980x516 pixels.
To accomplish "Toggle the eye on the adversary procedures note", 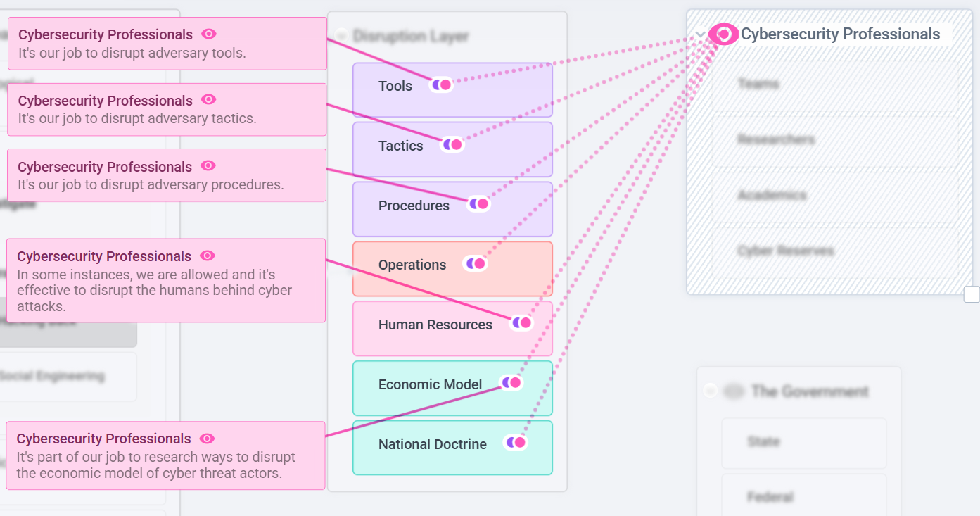I will [x=208, y=165].
